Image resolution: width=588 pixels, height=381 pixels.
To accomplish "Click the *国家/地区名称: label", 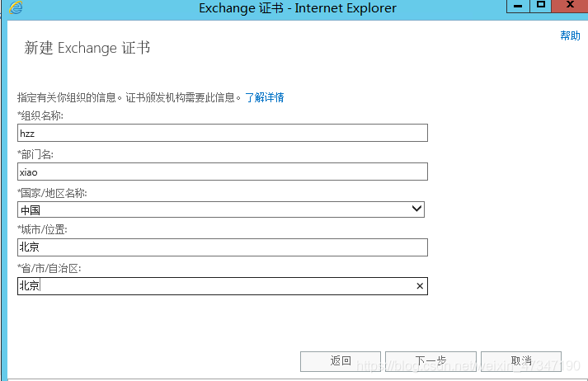I will click(52, 193).
